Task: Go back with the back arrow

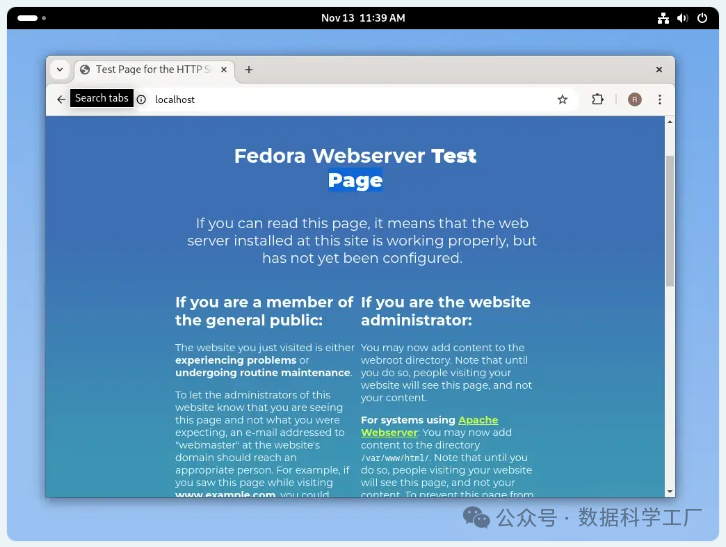Action: point(61,100)
